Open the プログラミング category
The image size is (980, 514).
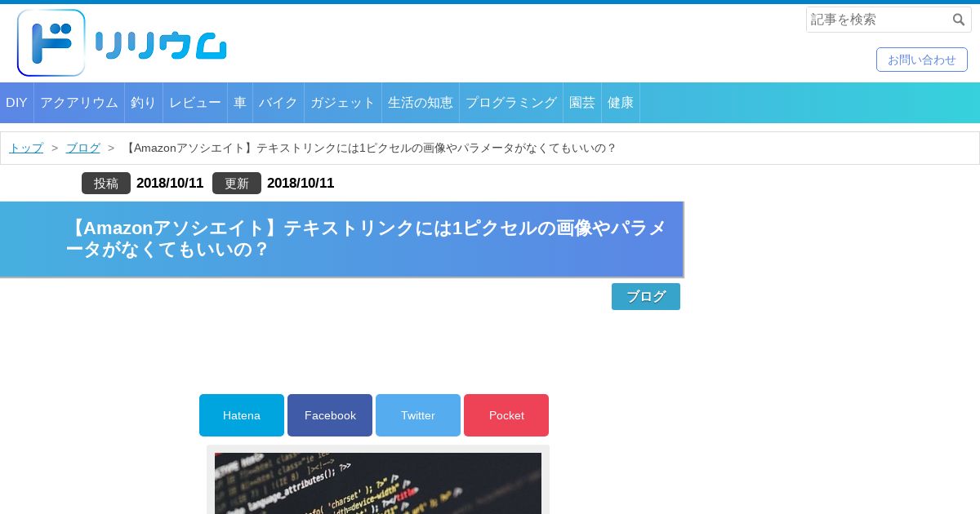point(511,103)
